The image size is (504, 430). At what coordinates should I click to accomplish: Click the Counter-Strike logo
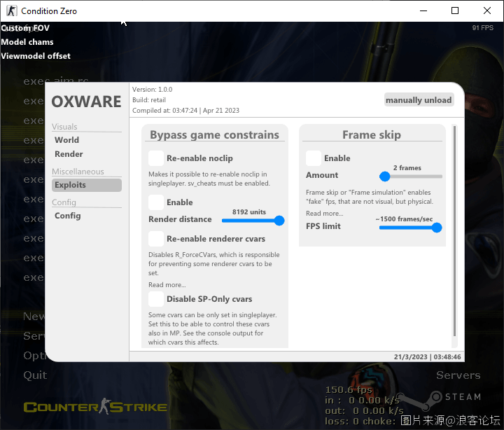95,406
